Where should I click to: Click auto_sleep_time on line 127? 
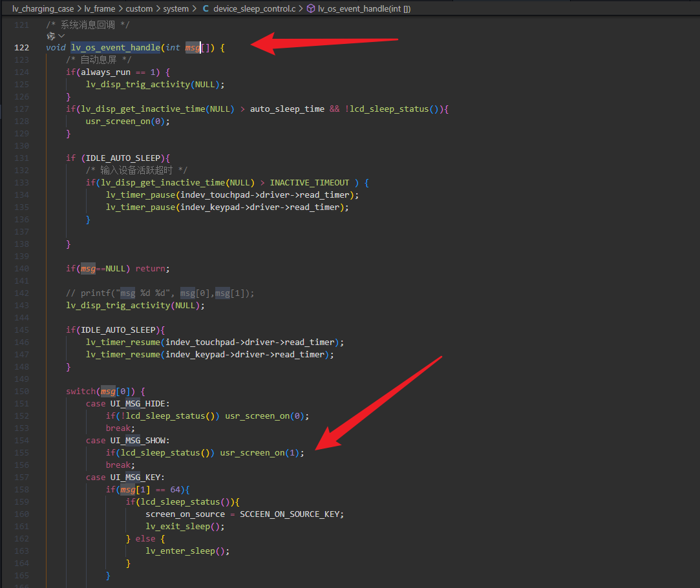pos(287,109)
